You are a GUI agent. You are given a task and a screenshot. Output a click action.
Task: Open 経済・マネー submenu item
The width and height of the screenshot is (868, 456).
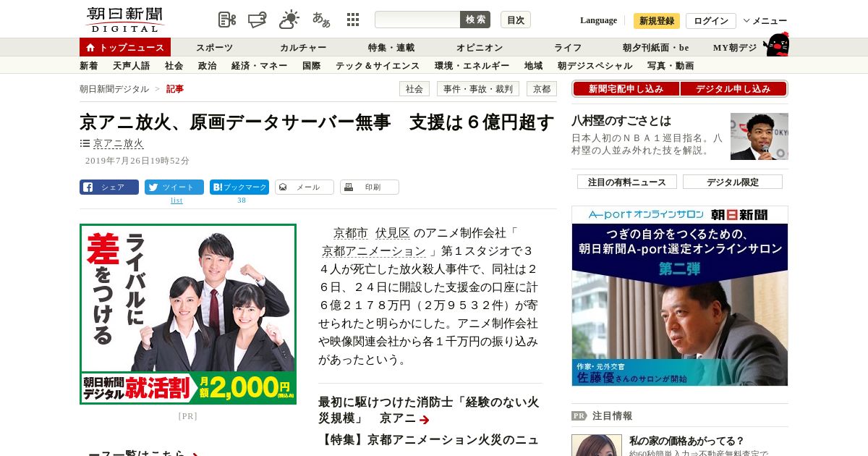coord(260,66)
